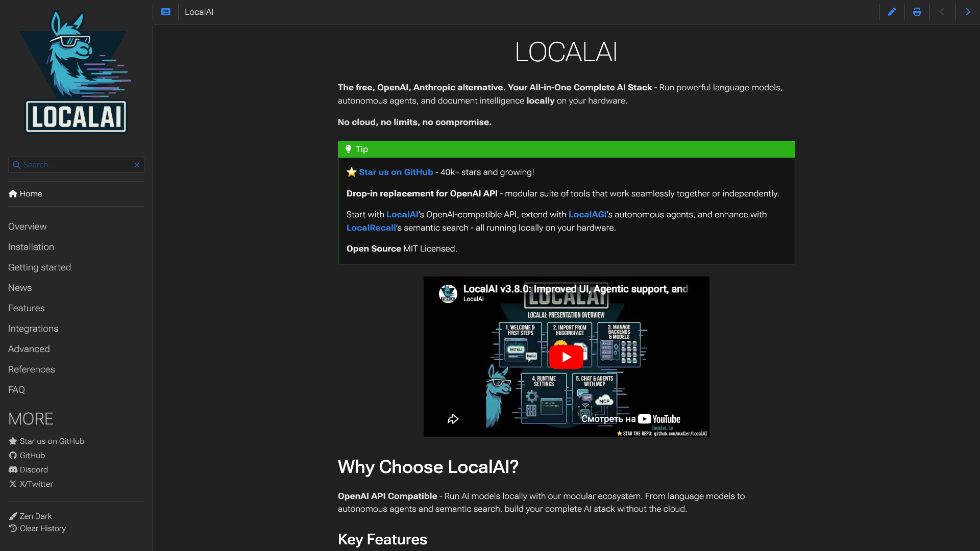The image size is (980, 551).
Task: Open the Getting started section
Action: tap(40, 267)
